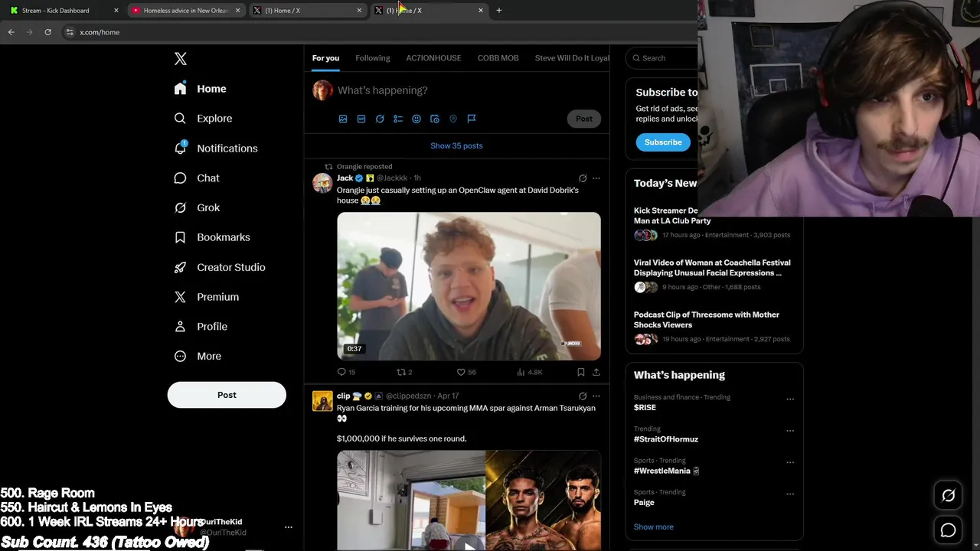Screen dimensions: 980x551
Task: Open Podcast Clip of Threesome news item
Action: coord(707,320)
